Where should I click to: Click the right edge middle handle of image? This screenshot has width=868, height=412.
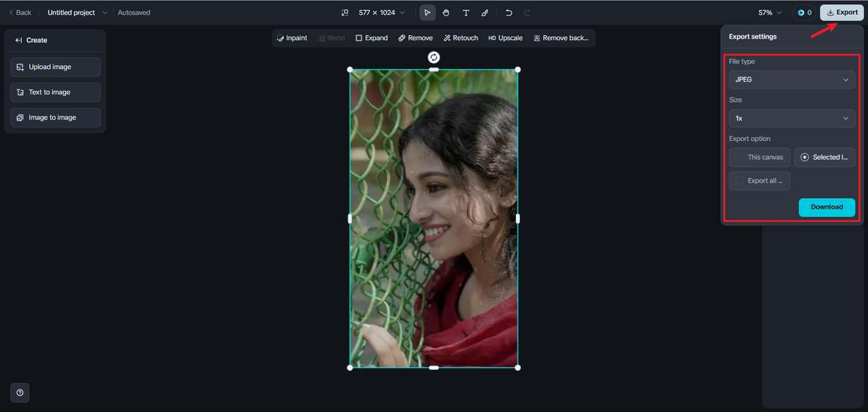click(518, 218)
